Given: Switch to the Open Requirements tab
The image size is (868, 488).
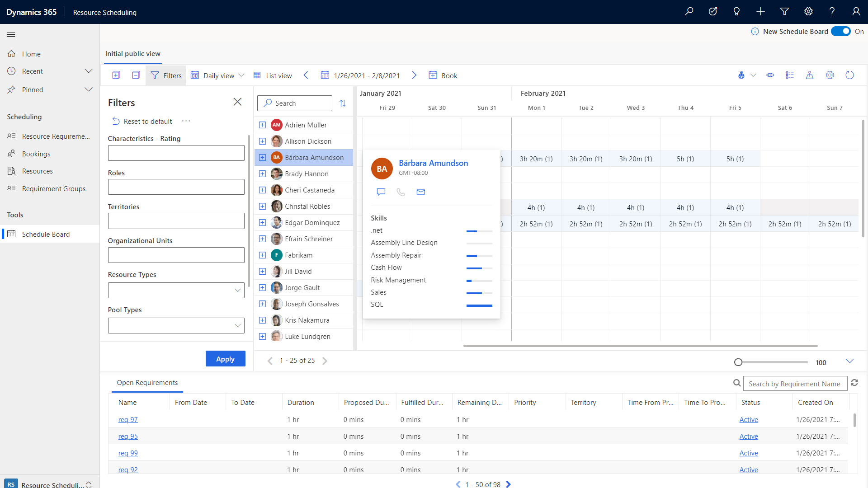Looking at the screenshot, I should pyautogui.click(x=147, y=382).
